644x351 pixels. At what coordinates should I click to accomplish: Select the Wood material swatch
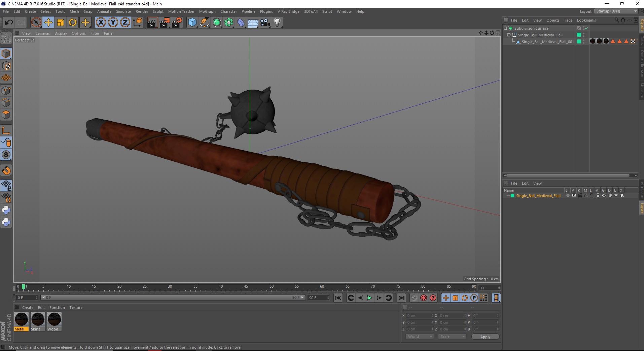click(54, 322)
